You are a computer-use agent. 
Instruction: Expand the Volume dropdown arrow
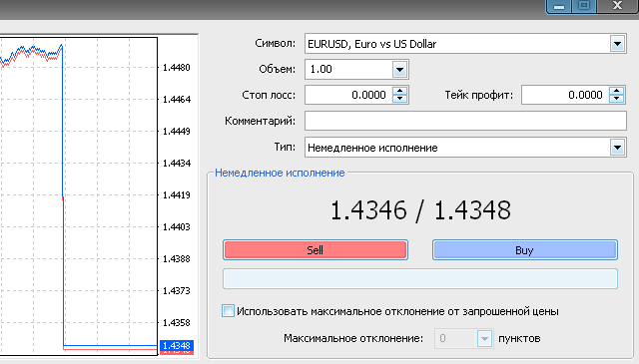point(399,69)
